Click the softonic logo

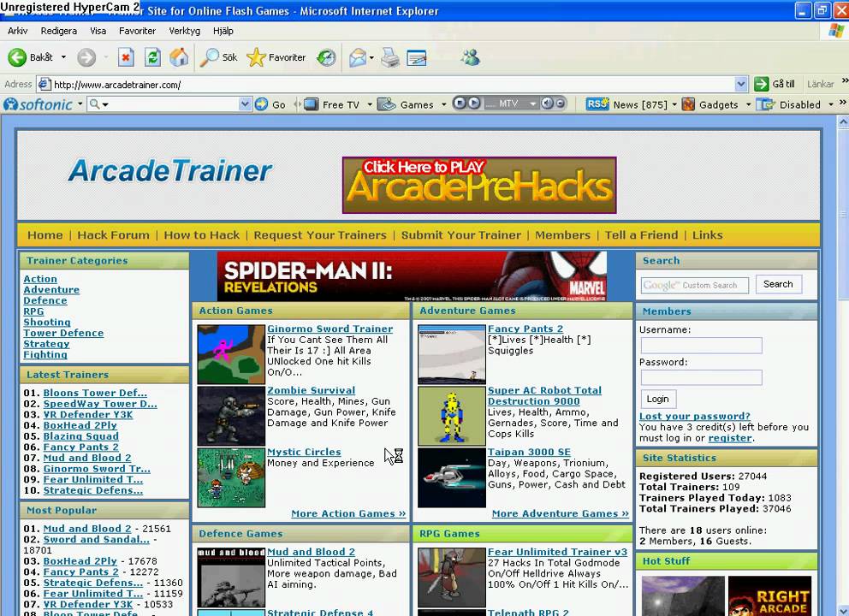[38, 104]
